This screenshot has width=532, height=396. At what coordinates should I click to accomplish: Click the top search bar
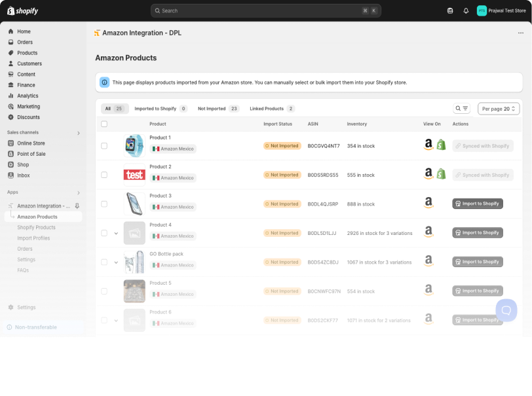[x=265, y=10]
